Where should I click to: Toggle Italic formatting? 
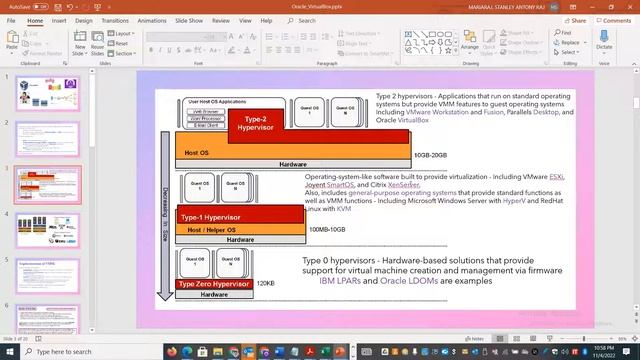(x=160, y=50)
